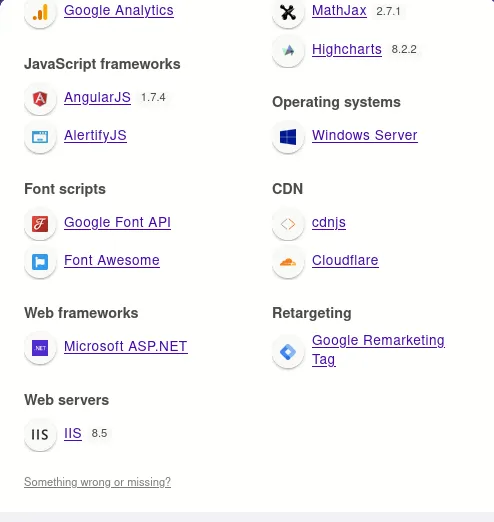Click the blue Font Awesome flag icon
Image resolution: width=494 pixels, height=522 pixels.
point(40,262)
